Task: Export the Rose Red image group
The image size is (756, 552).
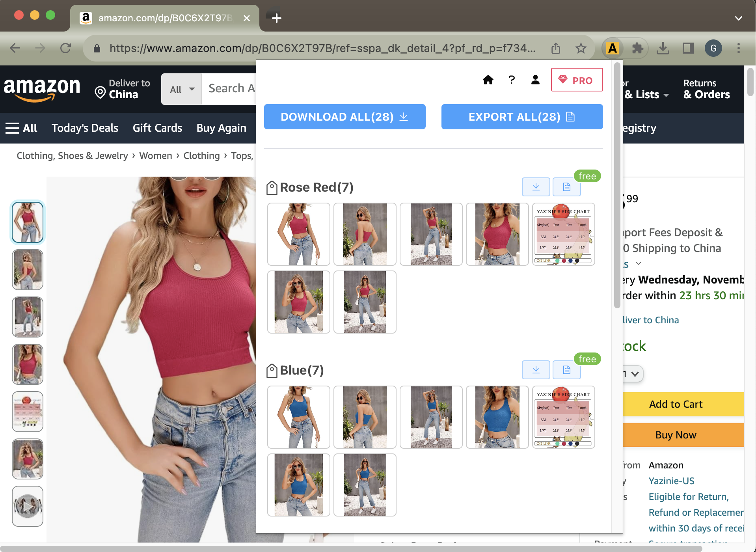Action: tap(566, 186)
